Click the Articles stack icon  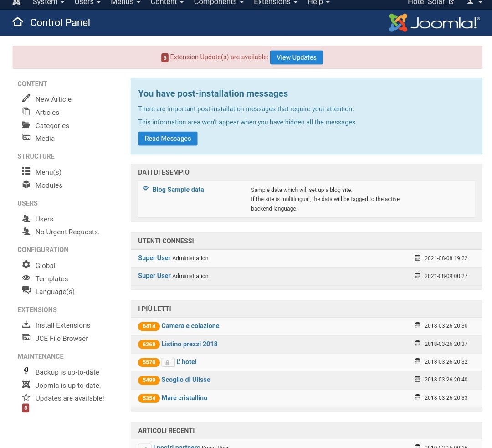pos(26,112)
